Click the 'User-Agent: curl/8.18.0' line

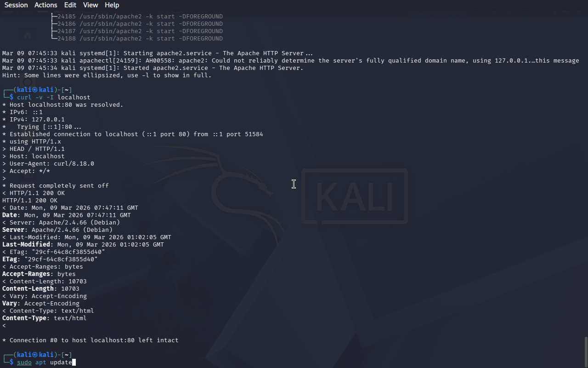48,164
